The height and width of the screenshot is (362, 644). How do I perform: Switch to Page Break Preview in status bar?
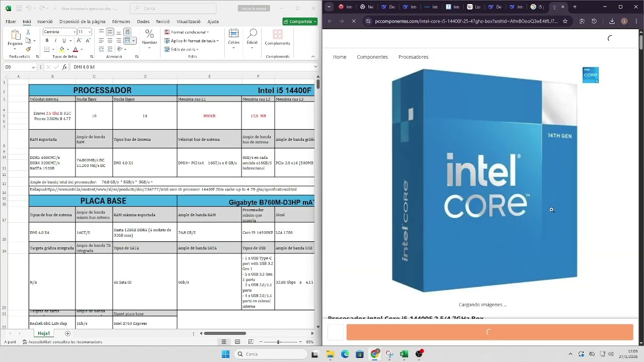pos(250,342)
